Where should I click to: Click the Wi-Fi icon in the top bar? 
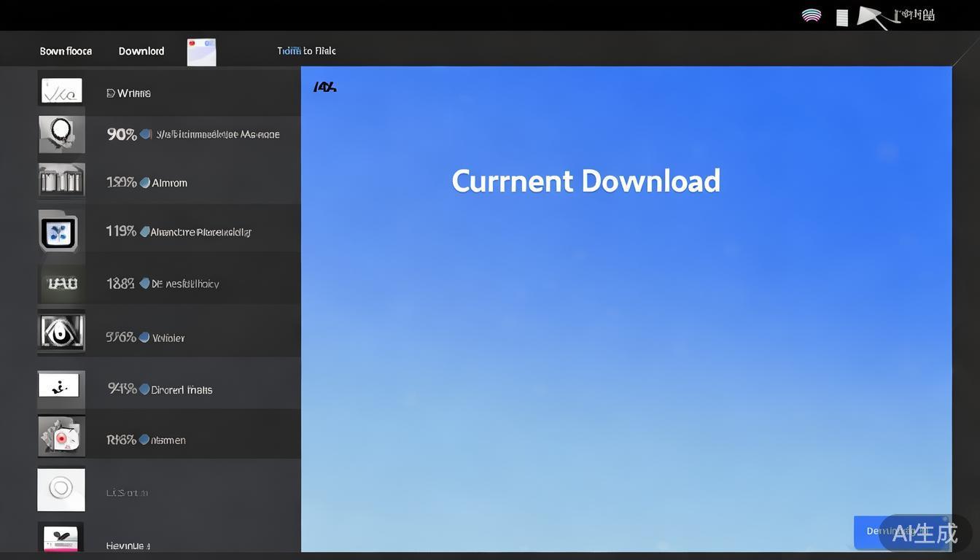click(811, 16)
